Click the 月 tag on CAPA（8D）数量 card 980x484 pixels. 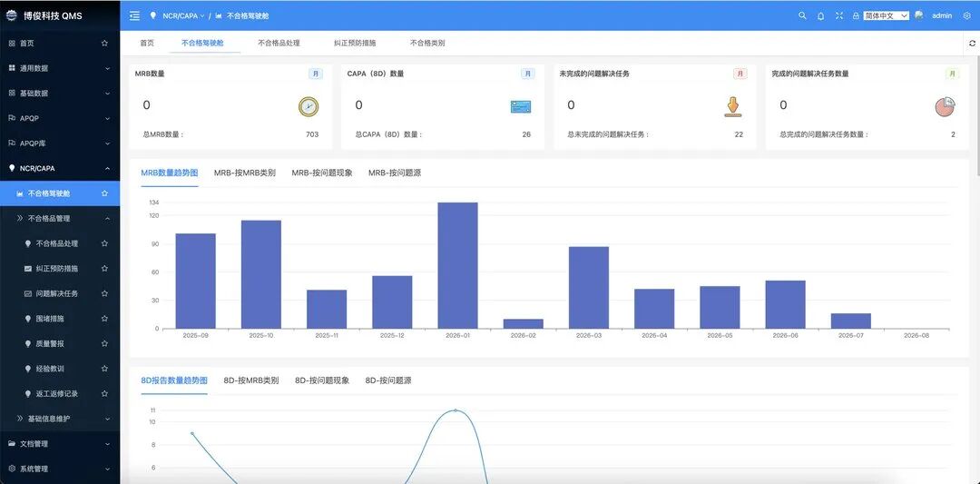point(528,74)
